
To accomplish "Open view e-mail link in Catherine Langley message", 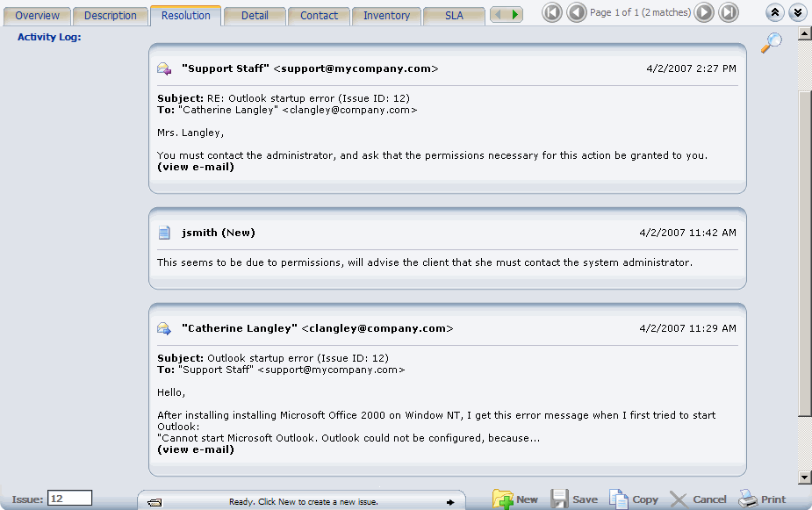I will (196, 450).
